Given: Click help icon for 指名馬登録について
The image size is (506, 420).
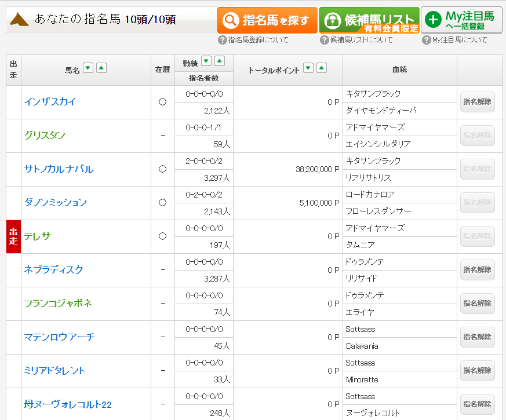Looking at the screenshot, I should 222,40.
